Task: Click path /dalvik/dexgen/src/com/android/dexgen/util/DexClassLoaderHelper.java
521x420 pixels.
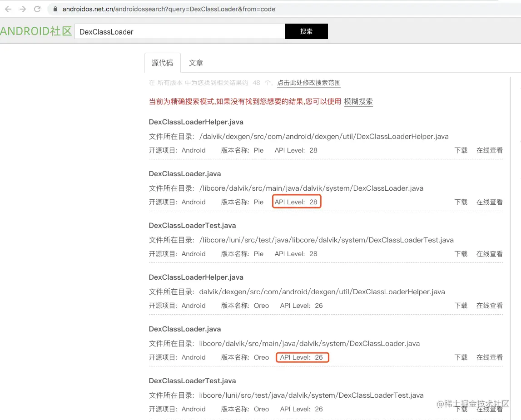Action: coord(324,137)
